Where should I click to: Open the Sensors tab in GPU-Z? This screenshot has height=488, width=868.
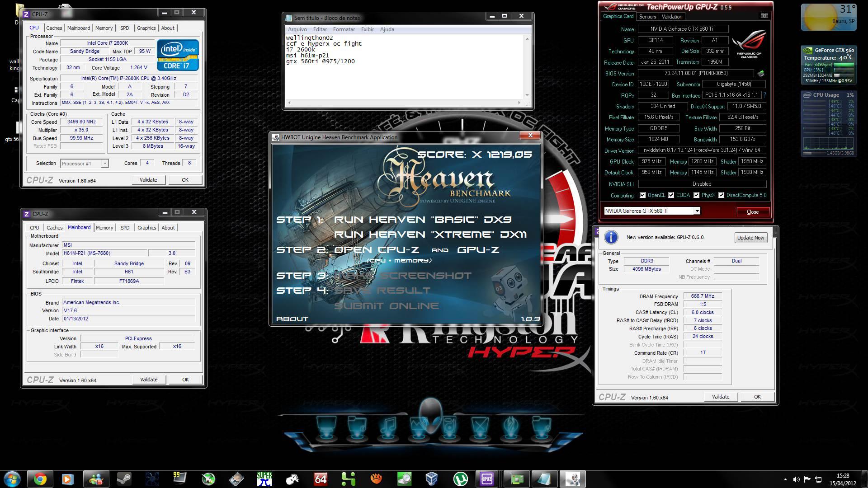pos(647,17)
